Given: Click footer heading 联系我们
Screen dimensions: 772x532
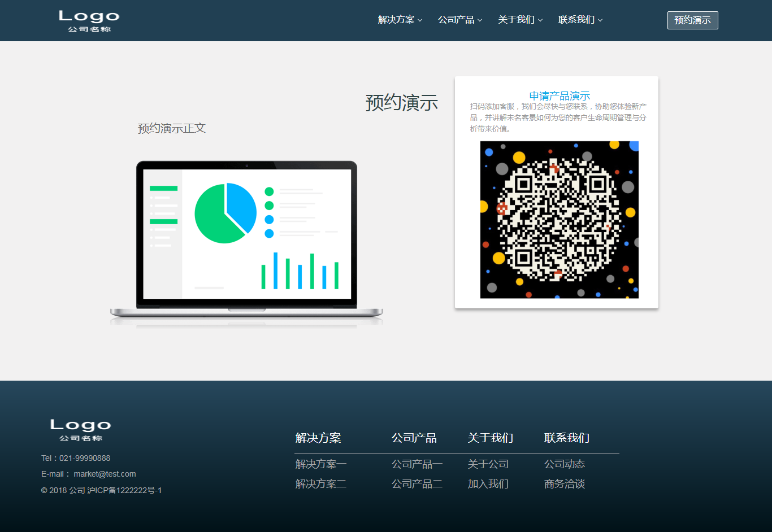Looking at the screenshot, I should (x=567, y=438).
